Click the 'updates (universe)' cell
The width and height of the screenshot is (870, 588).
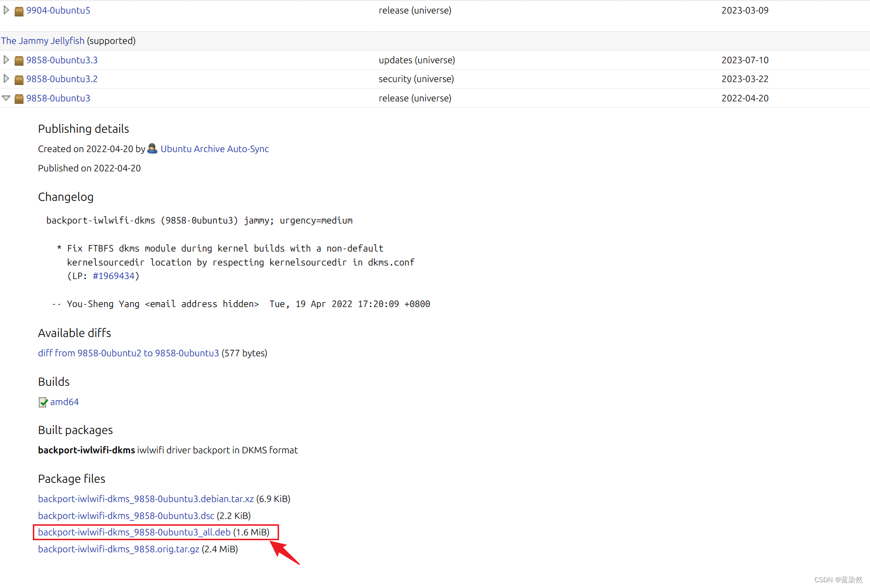pyautogui.click(x=417, y=60)
